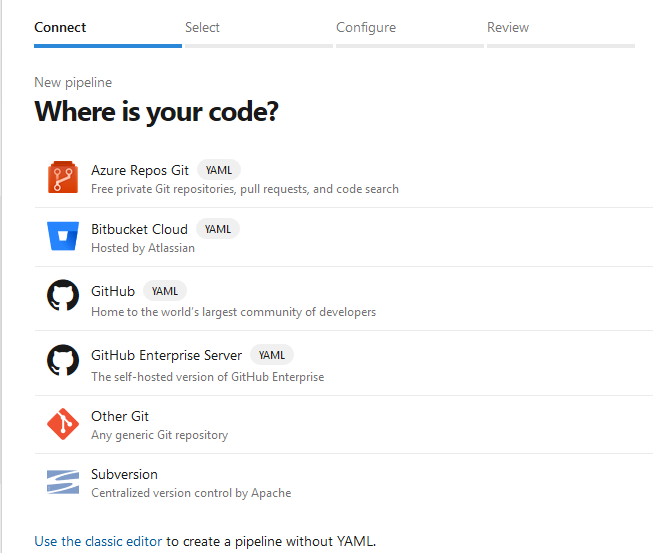Click the YAML badge next to GitHub
Viewport: 653px width, 553px height.
[x=165, y=291]
